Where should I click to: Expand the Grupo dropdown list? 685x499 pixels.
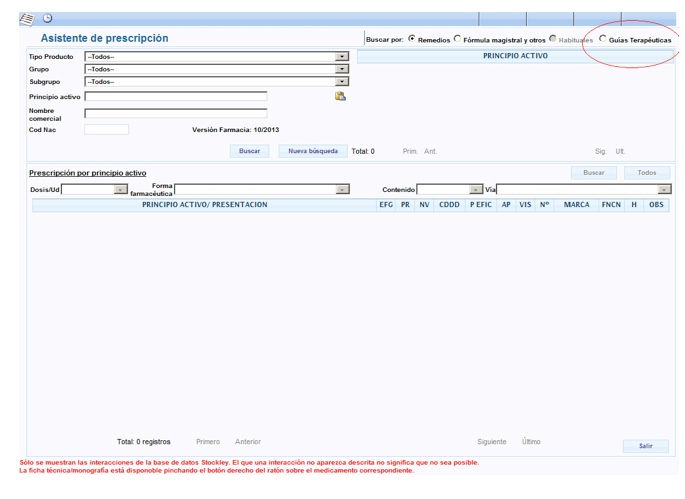coord(341,69)
